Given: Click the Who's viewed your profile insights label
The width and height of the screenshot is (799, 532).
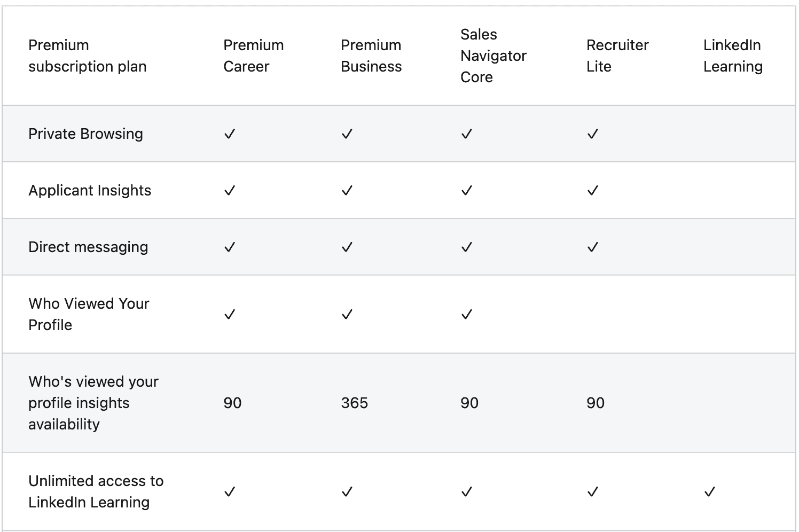Looking at the screenshot, I should click(x=93, y=403).
